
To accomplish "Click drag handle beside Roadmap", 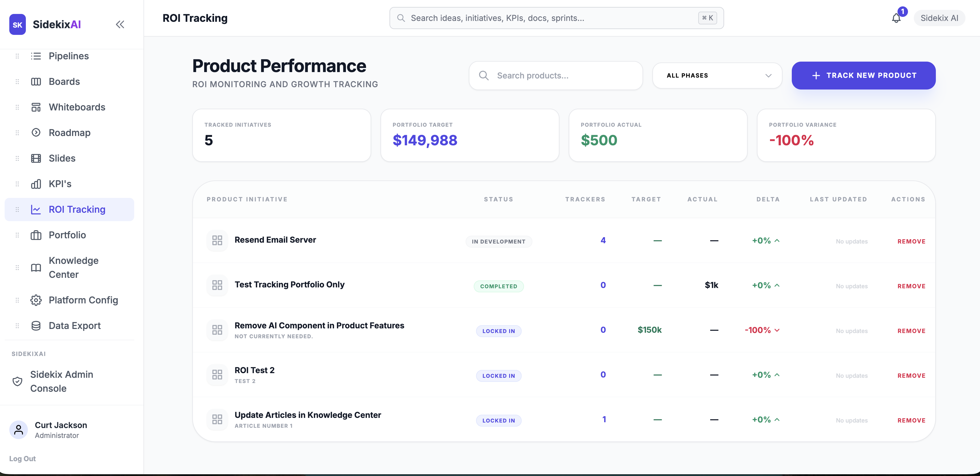I will [17, 133].
